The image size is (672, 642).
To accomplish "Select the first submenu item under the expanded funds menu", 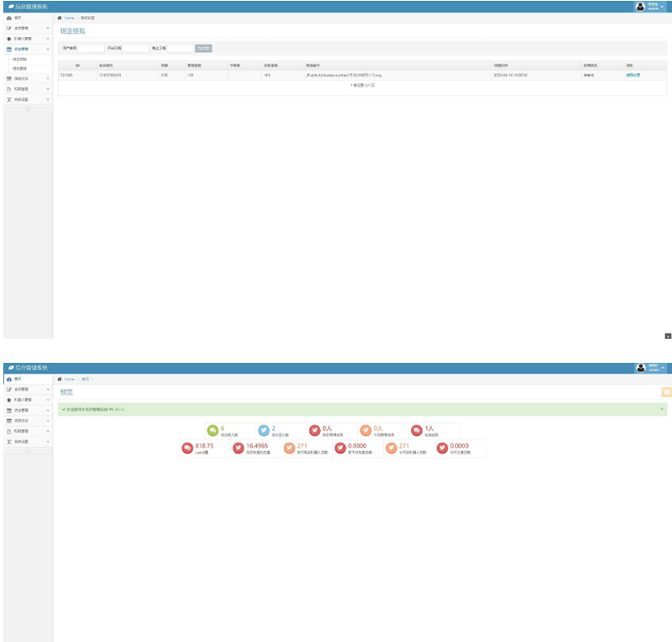I will click(19, 60).
